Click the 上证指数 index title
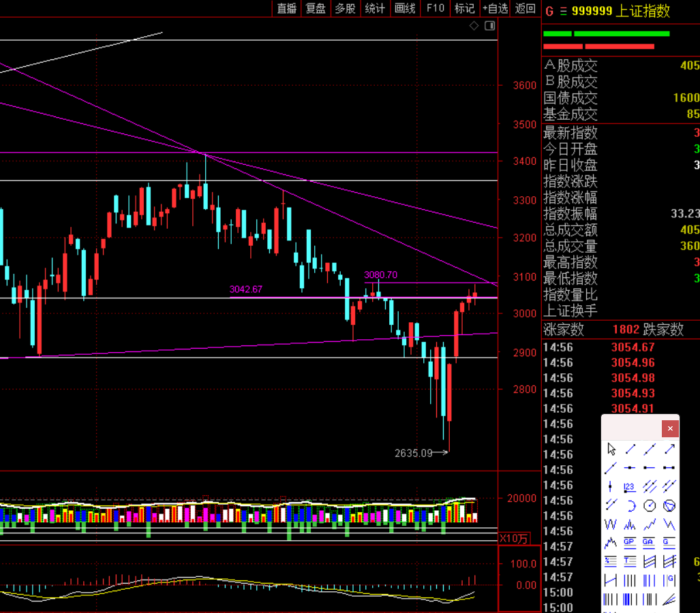Viewport: 700px width, 613px height. (643, 11)
